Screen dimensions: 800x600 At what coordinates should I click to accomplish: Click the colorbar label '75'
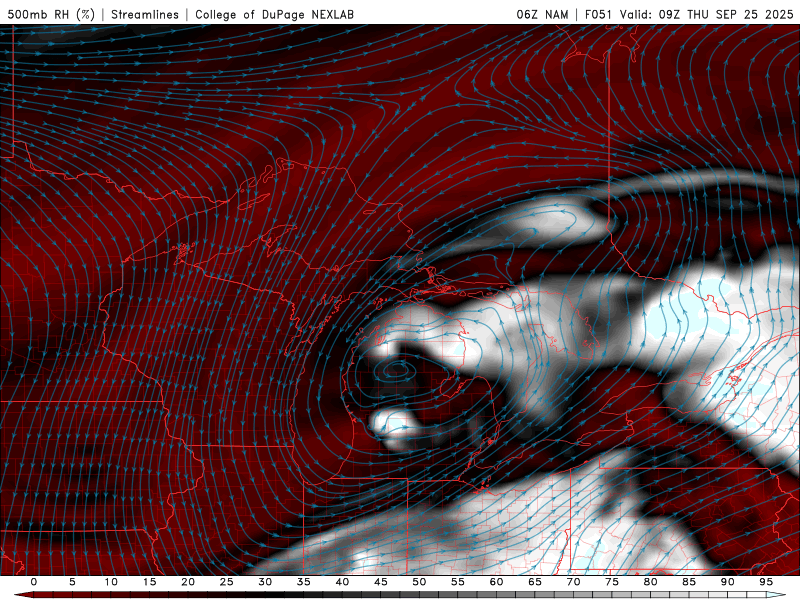(x=612, y=582)
